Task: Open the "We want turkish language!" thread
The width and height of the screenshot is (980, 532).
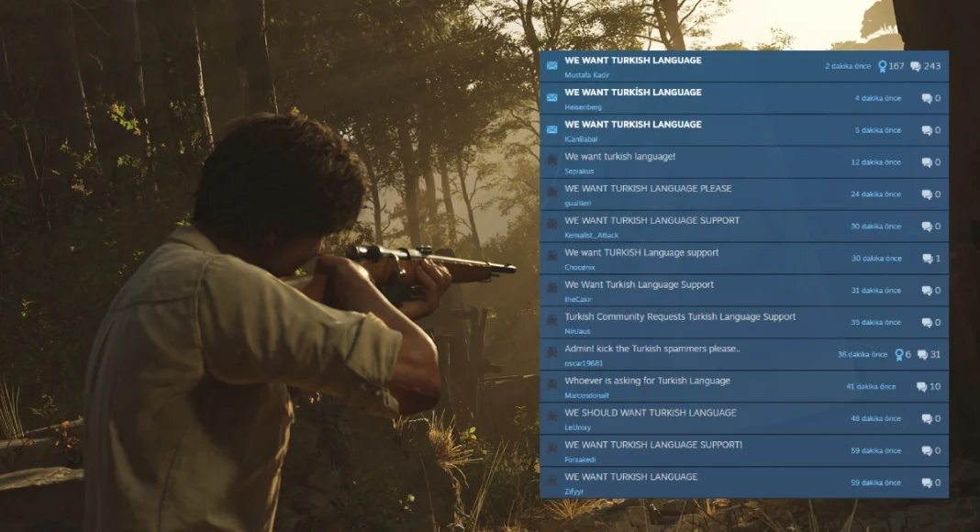Action: click(619, 157)
